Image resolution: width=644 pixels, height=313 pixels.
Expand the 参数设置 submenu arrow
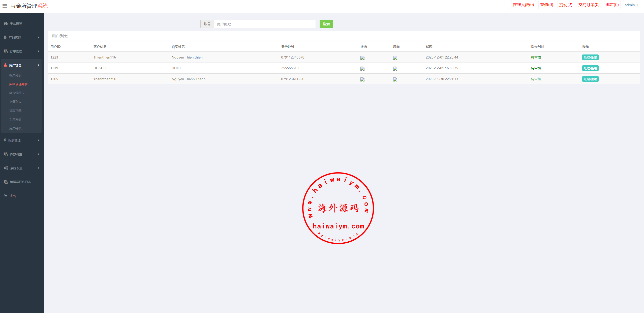(x=38, y=154)
